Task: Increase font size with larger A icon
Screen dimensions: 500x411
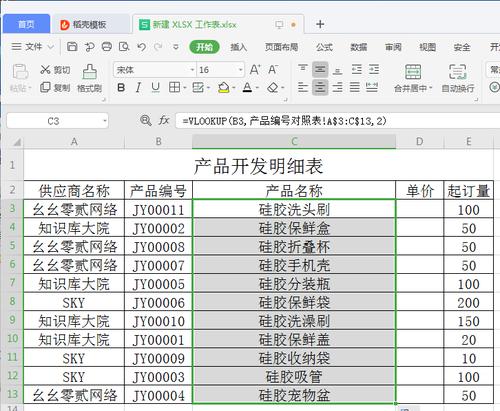Action: pyautogui.click(x=255, y=69)
